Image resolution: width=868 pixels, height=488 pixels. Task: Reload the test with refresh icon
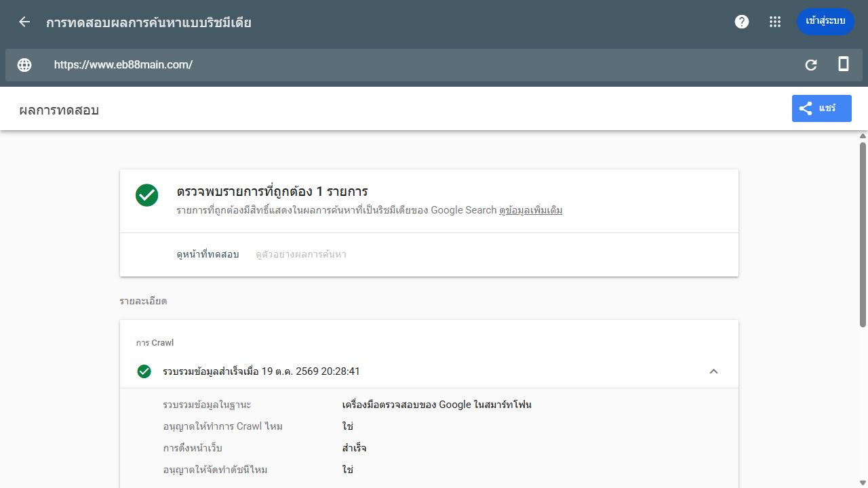coord(811,65)
